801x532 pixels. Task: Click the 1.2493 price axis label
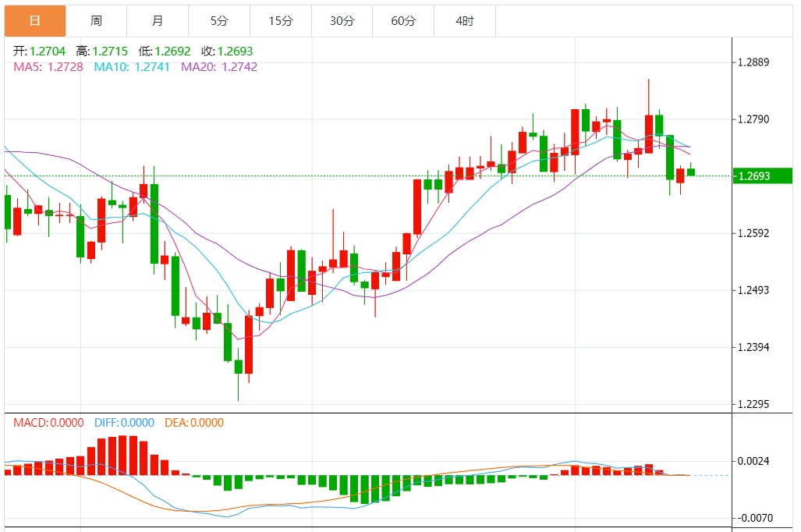[753, 290]
